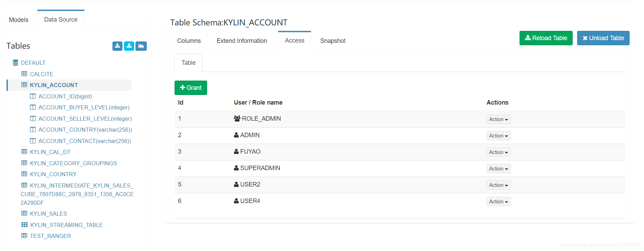
Task: Open the Action dropdown for ADMIN row
Action: tap(499, 136)
